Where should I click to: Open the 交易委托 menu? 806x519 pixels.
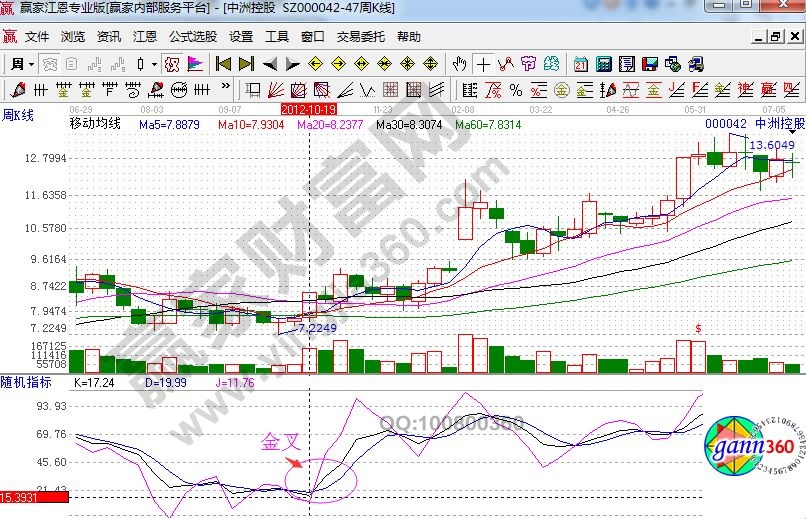(360, 37)
